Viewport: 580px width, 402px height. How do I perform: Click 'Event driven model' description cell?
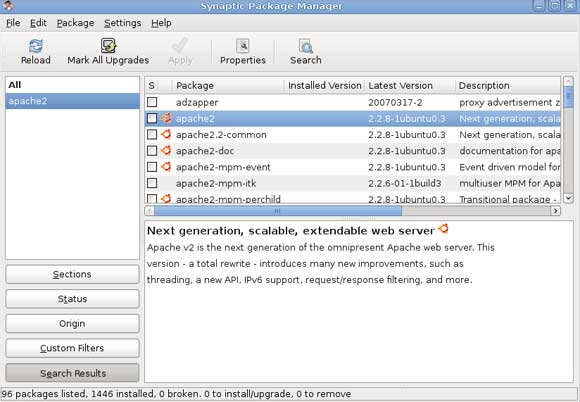coord(509,167)
